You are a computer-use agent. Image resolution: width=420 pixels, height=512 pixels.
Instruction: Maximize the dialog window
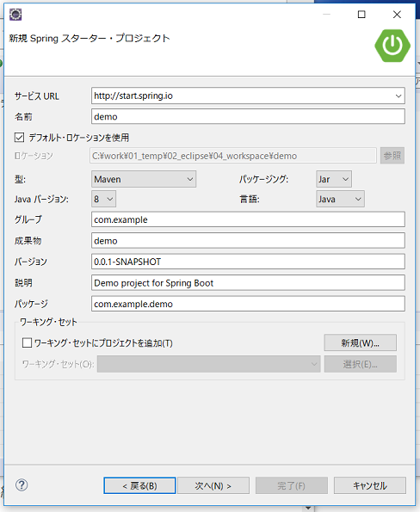point(361,15)
